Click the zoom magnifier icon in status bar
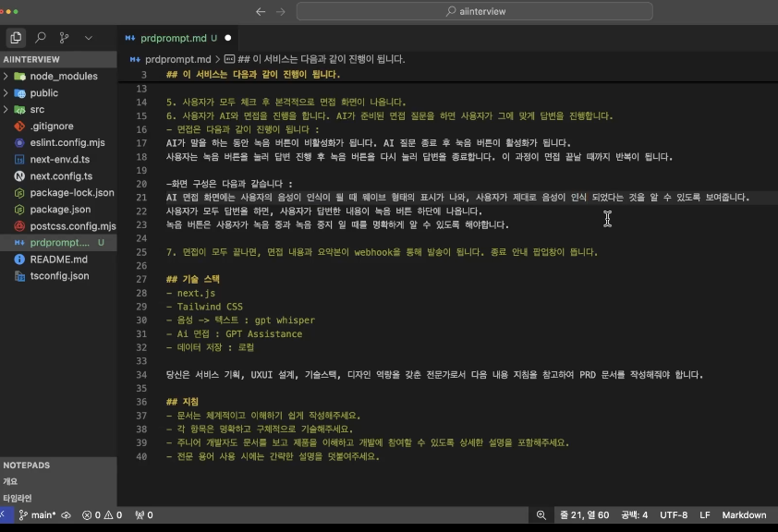This screenshot has width=778, height=532. click(541, 515)
